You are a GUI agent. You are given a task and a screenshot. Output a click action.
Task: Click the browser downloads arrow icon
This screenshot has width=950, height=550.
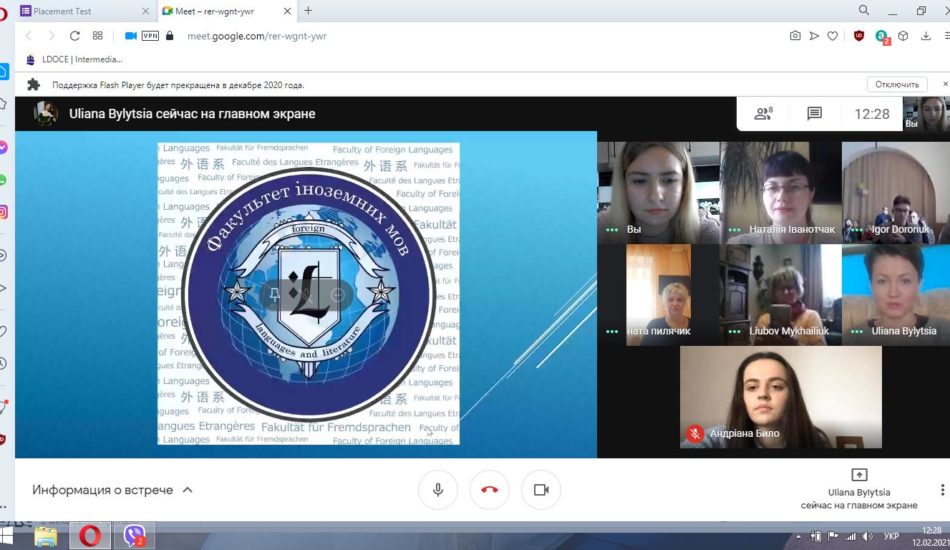pos(925,36)
